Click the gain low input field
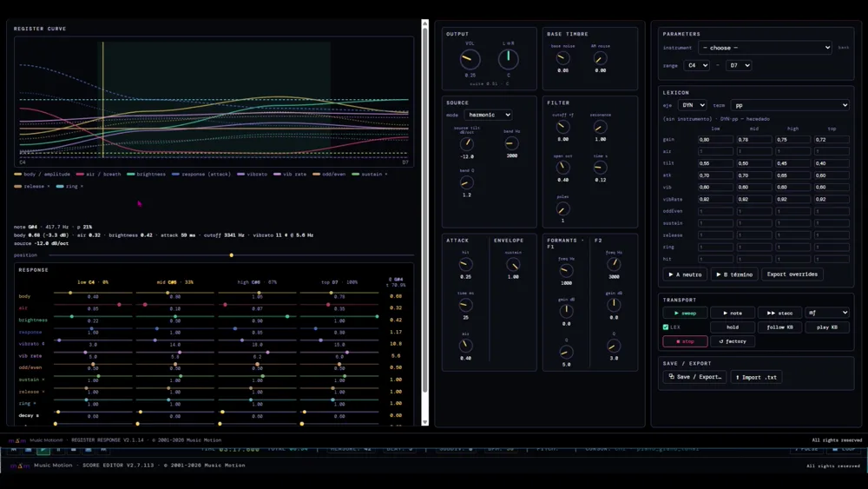868x489 pixels. point(715,140)
